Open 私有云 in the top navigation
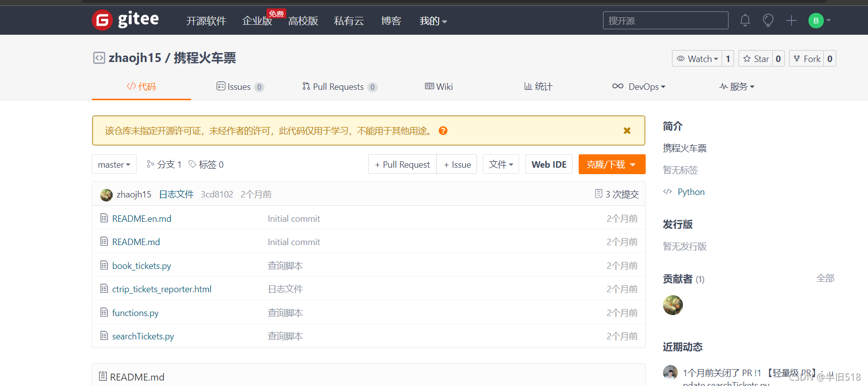The width and height of the screenshot is (868, 386). coord(349,21)
